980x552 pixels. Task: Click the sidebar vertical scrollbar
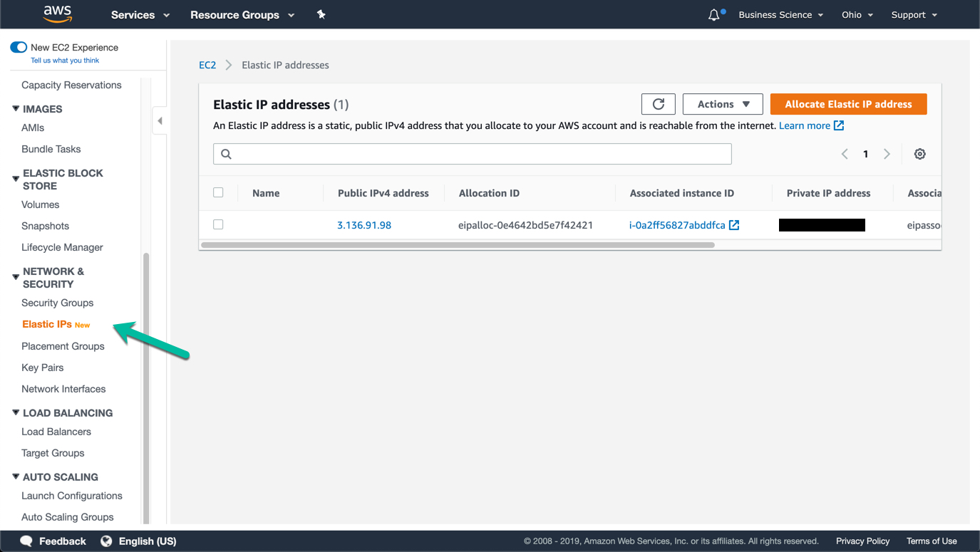(x=146, y=388)
